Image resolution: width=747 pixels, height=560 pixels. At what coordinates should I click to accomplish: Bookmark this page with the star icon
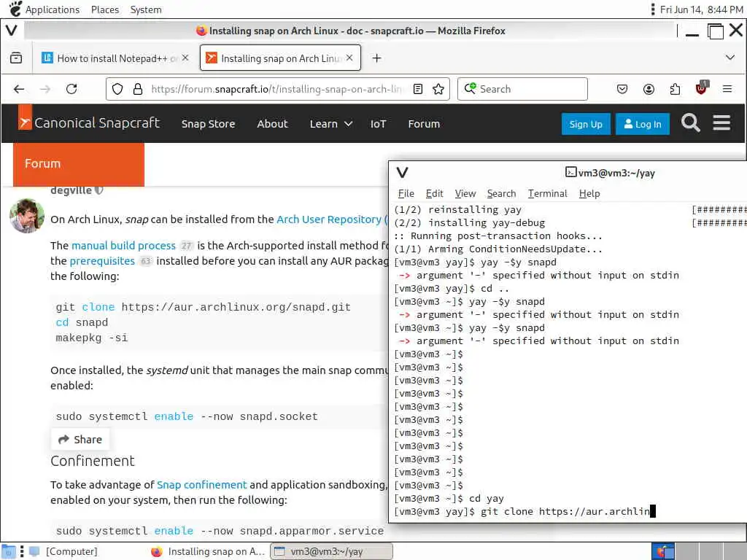(x=438, y=89)
